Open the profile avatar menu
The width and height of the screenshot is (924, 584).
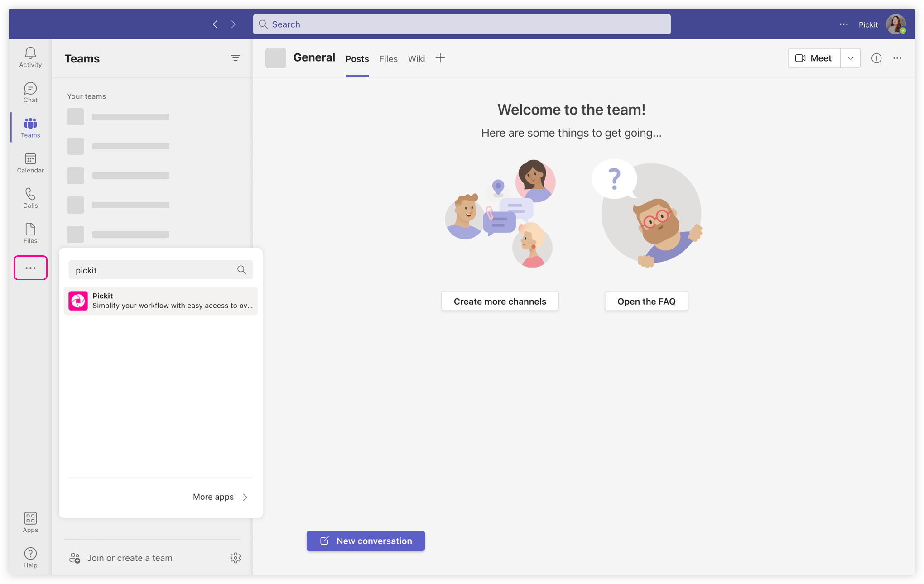tap(896, 24)
